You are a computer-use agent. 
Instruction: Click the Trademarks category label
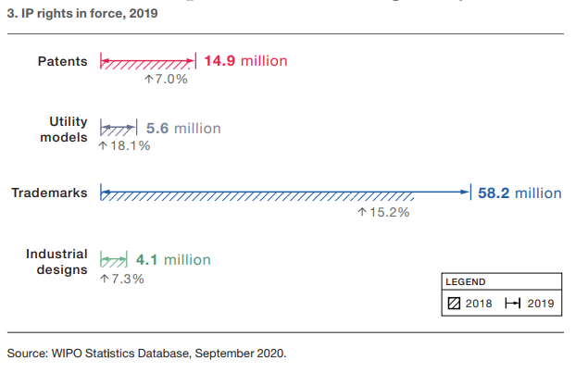49,193
